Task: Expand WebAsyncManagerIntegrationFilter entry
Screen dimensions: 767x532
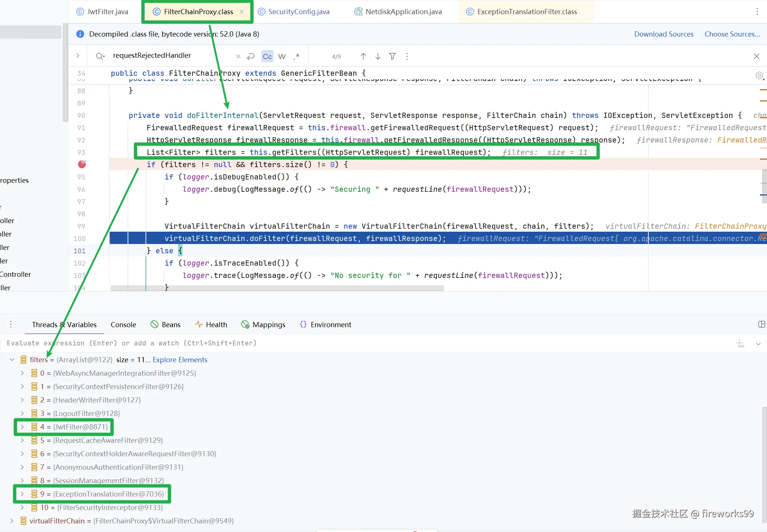Action: 22,373
